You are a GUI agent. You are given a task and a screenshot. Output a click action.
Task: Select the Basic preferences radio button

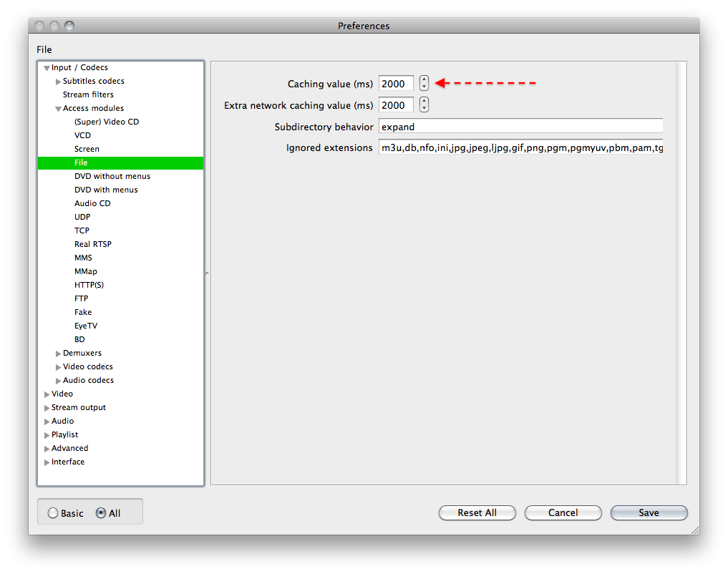coord(53,512)
